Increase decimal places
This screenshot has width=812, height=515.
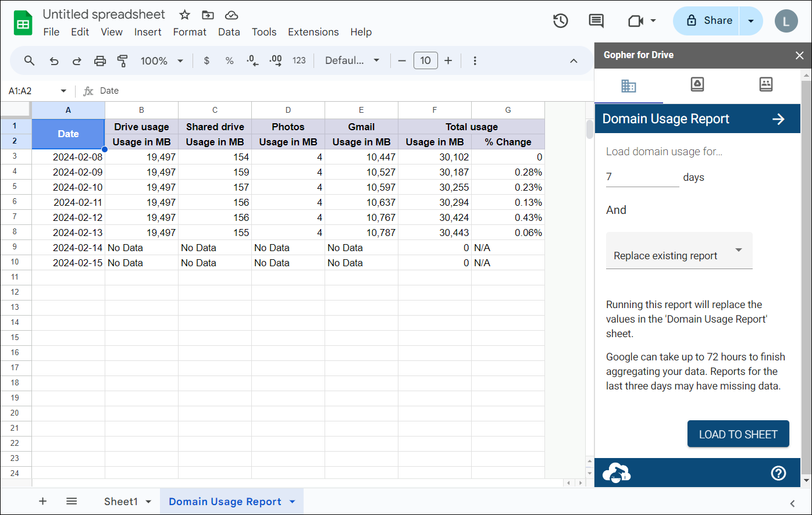coord(276,60)
